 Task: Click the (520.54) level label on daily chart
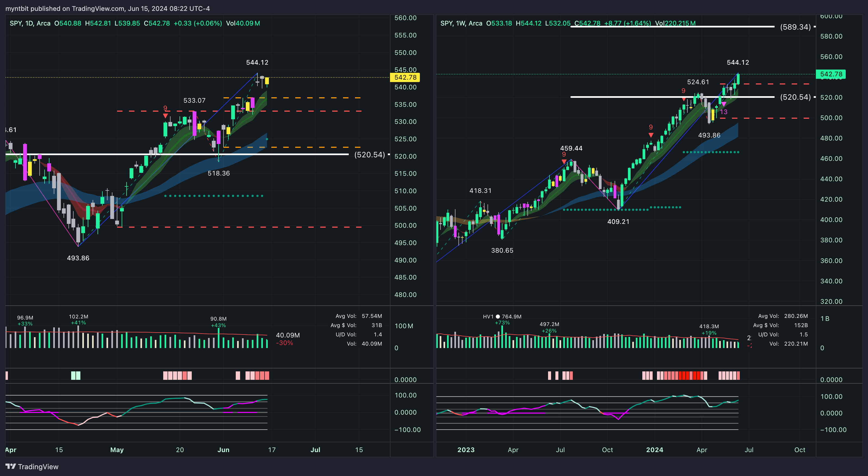coord(369,155)
